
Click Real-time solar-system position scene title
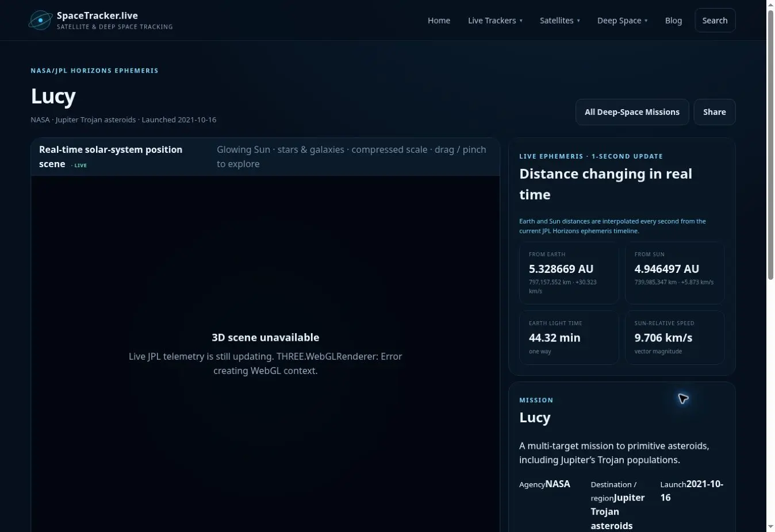[110, 156]
